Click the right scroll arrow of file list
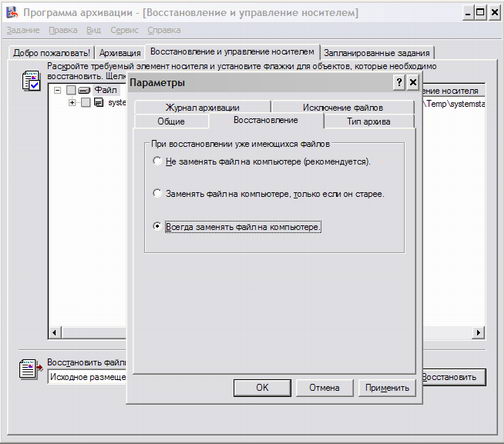The image size is (504, 444). point(478,332)
